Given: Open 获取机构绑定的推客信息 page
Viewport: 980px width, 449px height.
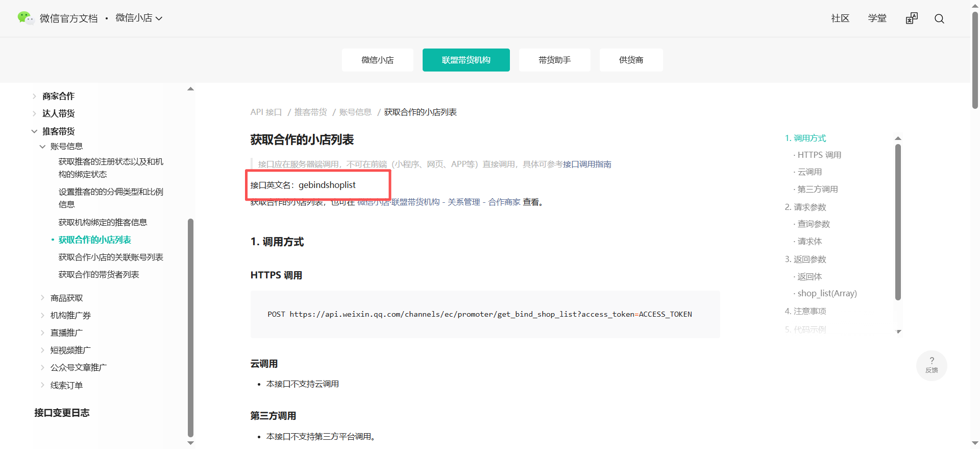Looking at the screenshot, I should [103, 222].
